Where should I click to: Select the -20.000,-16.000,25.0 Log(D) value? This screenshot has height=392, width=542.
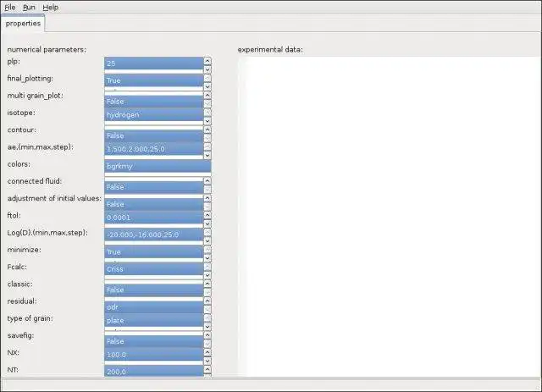point(154,235)
